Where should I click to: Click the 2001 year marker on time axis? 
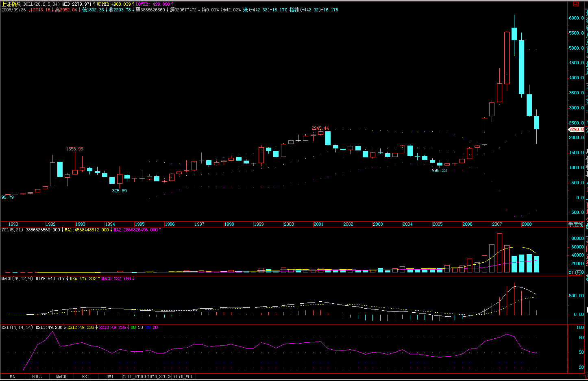pyautogui.click(x=318, y=224)
